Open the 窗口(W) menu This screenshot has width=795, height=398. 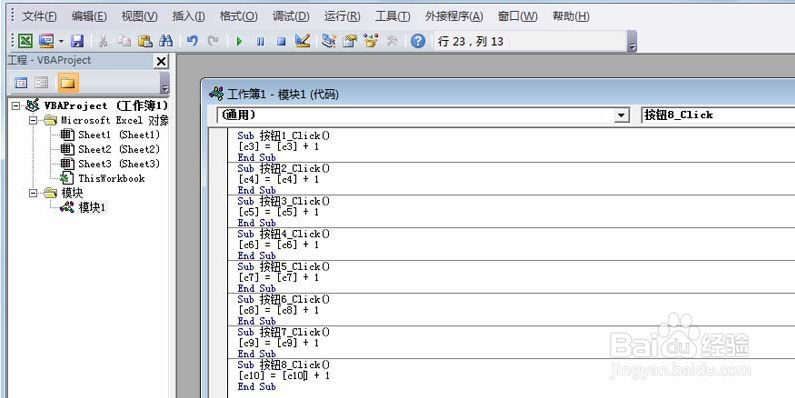[518, 16]
